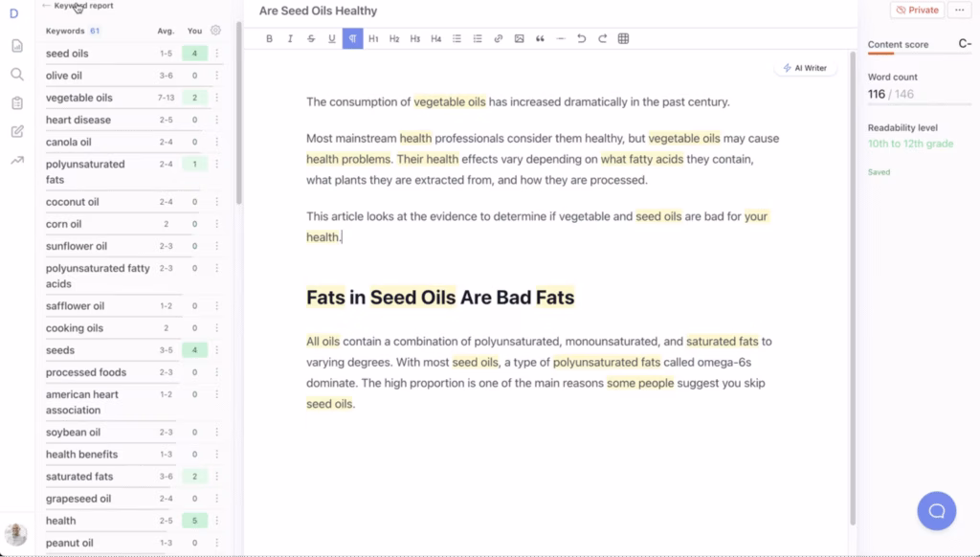The height and width of the screenshot is (557, 980).
Task: Toggle underline formatting
Action: click(332, 38)
